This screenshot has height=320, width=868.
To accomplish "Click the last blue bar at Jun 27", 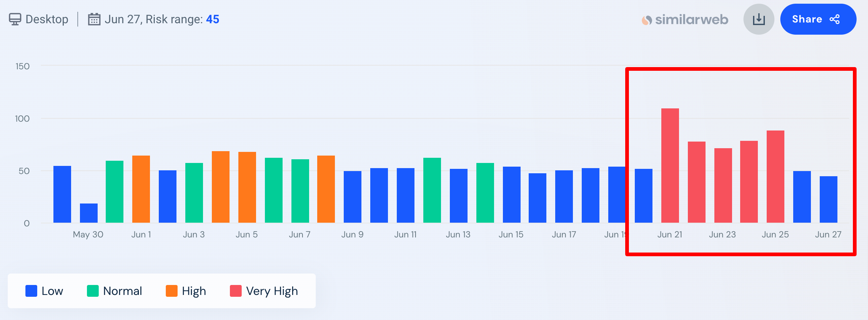I will (828, 199).
